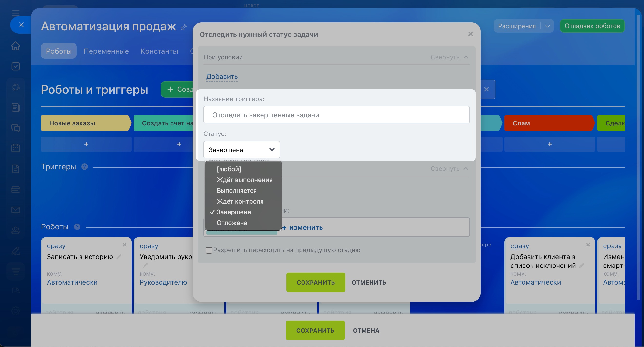This screenshot has height=347, width=644.
Task: Collapse the second section with Свернуть
Action: [x=449, y=169]
